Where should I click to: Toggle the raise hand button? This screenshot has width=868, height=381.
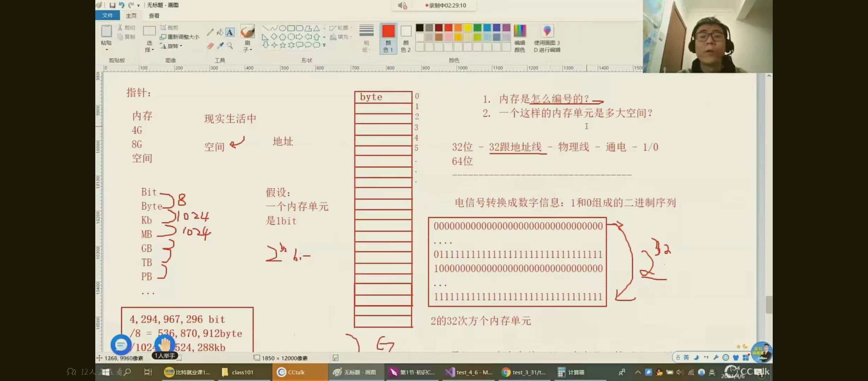(x=164, y=345)
